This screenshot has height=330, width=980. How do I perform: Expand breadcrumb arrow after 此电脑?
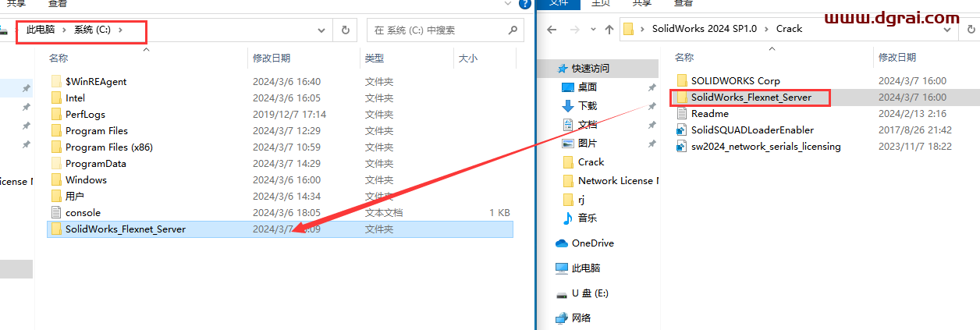pyautogui.click(x=66, y=30)
